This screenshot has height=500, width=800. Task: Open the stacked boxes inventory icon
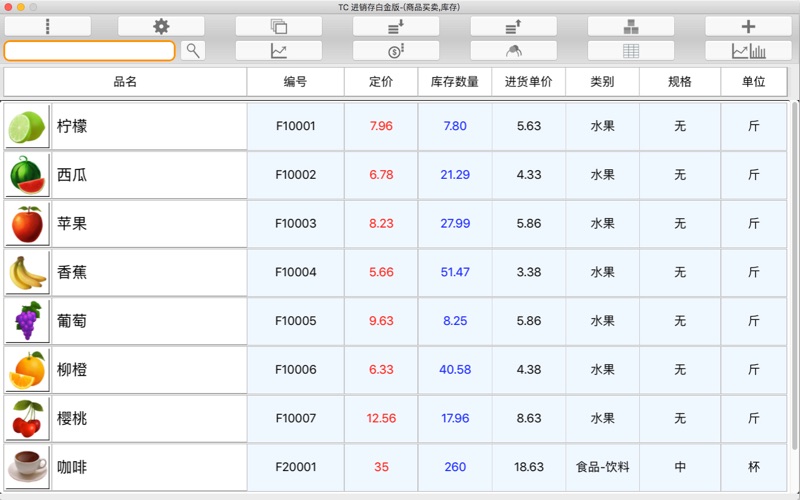(630, 26)
